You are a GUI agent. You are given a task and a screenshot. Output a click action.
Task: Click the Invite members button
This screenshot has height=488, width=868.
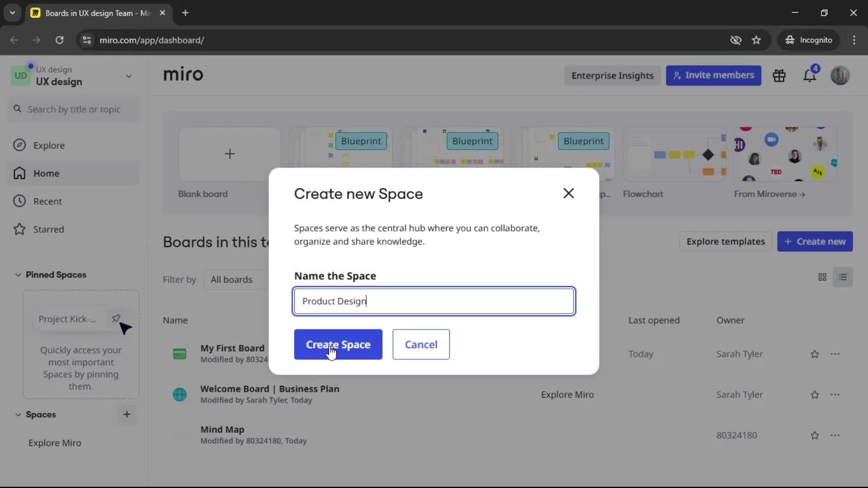pyautogui.click(x=713, y=75)
